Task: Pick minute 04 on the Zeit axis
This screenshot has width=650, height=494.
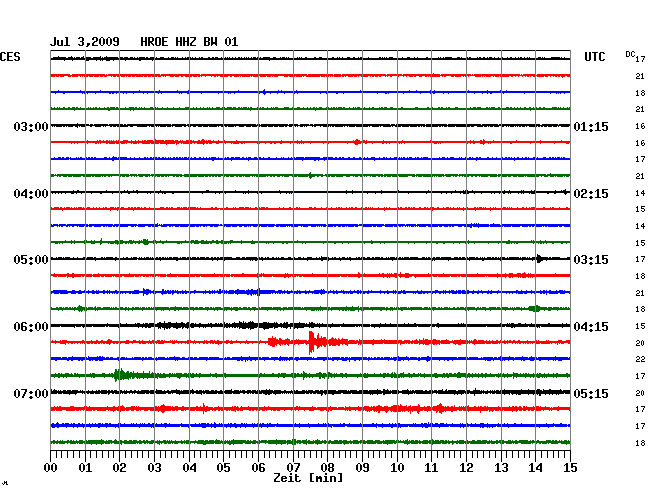Action: 189,468
